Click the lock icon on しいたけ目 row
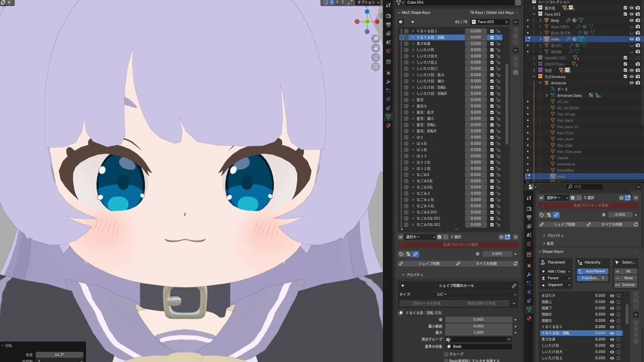 [499, 50]
